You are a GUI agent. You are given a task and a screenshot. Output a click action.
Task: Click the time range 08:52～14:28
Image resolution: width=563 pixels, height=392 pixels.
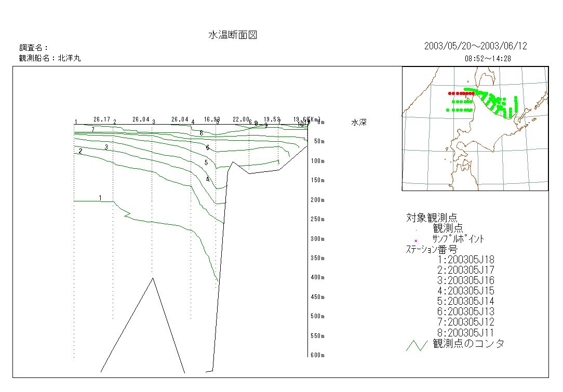coord(488,59)
